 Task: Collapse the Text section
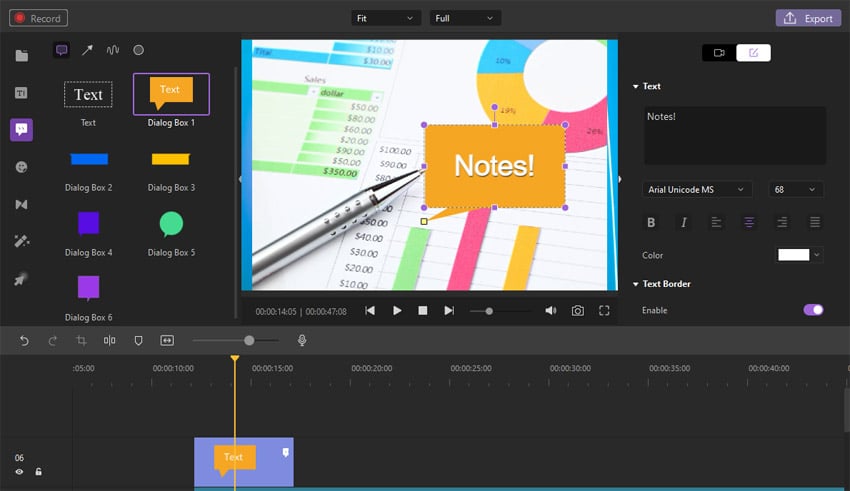(636, 86)
